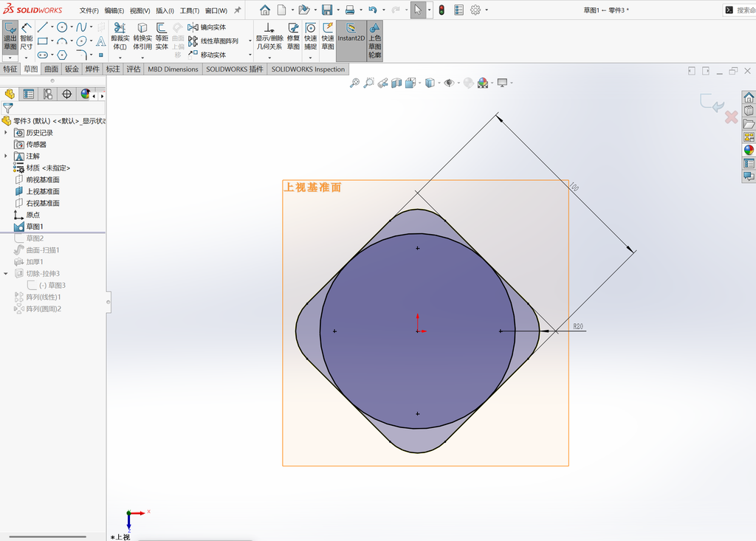Switch to the 焊件 (Weldments) tab
The width and height of the screenshot is (756, 541).
(92, 69)
